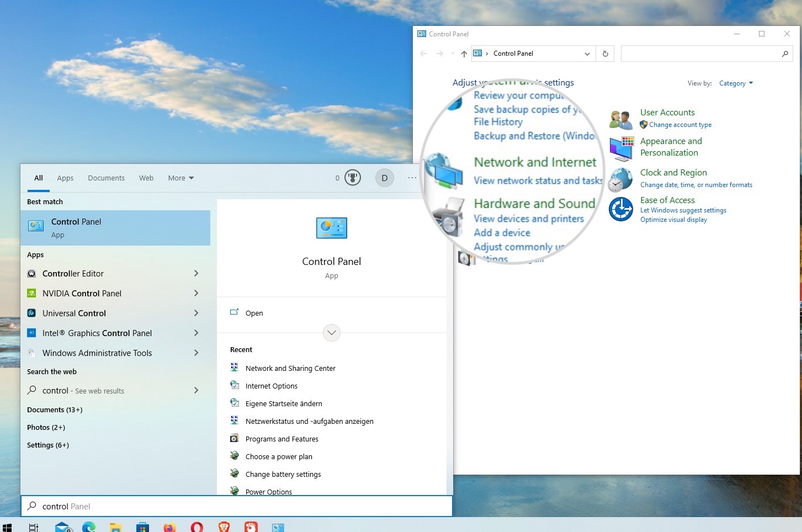Click Change account type link

(x=680, y=125)
